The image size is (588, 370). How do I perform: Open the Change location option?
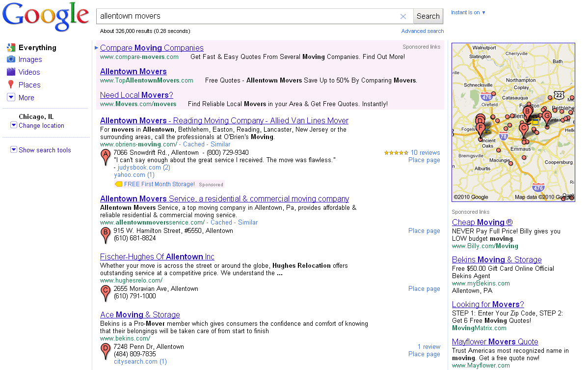pyautogui.click(x=41, y=126)
